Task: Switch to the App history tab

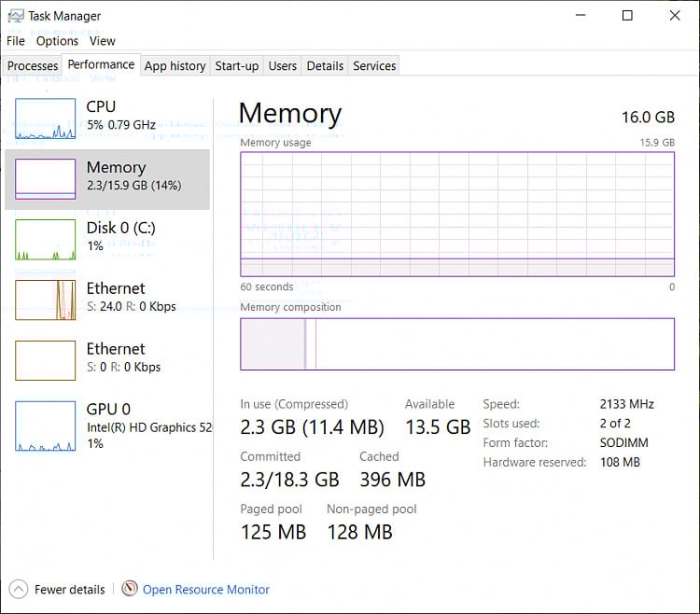Action: click(x=175, y=65)
